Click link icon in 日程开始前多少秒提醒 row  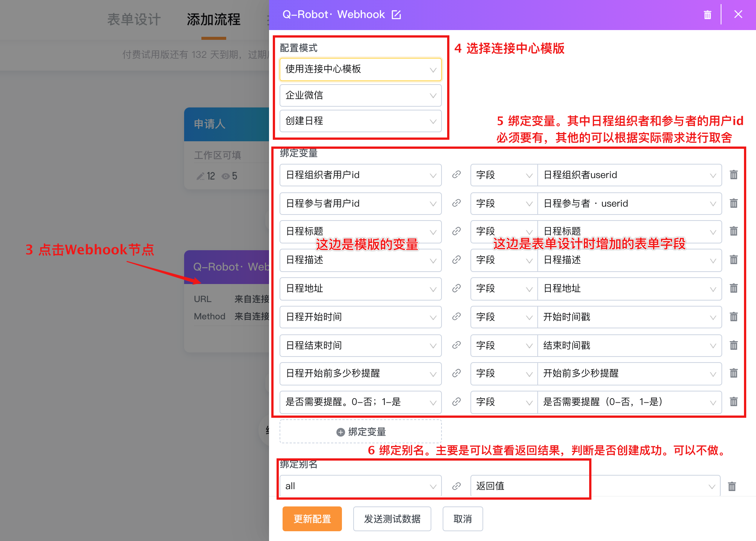[456, 373]
